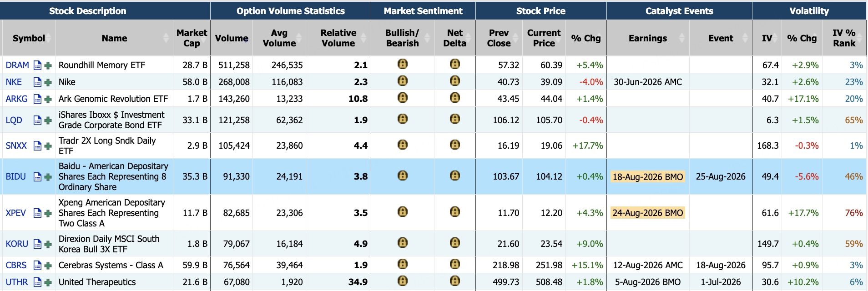Screen dimensions: 868x291
Task: Sort the Earnings column using its arrows
Action: pos(681,38)
